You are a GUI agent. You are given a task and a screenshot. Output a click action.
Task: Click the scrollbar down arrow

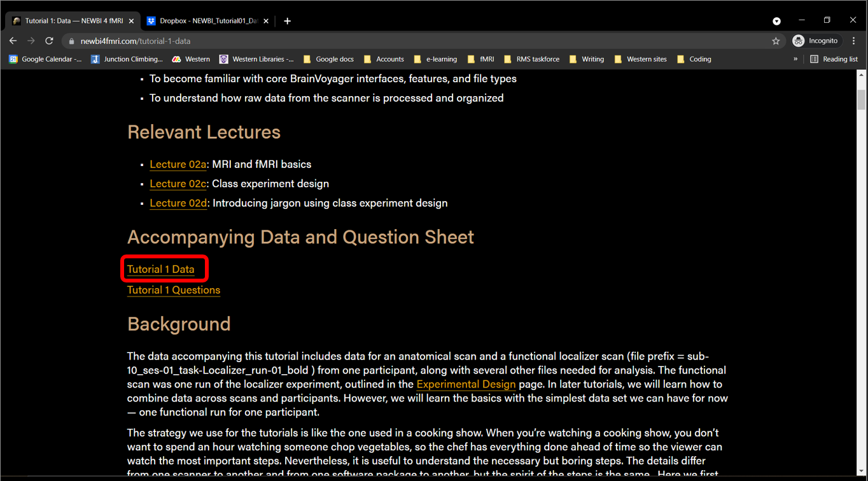coord(862,471)
